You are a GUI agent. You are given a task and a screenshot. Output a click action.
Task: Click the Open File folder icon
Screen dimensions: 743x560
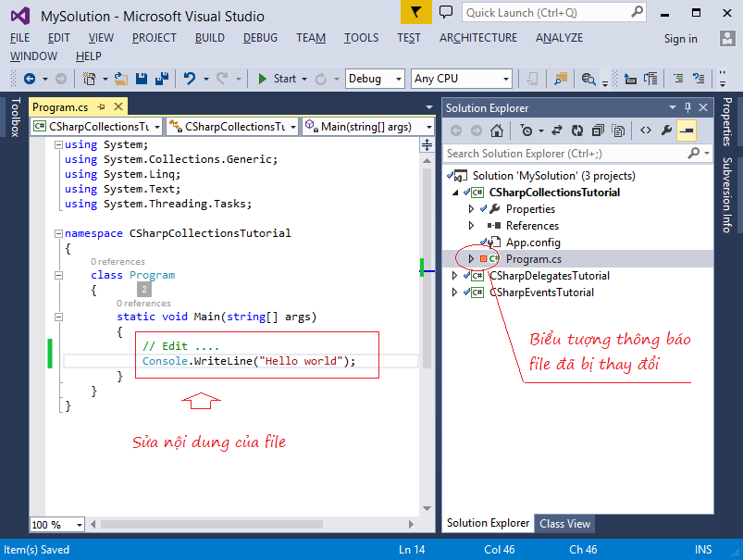pos(121,79)
